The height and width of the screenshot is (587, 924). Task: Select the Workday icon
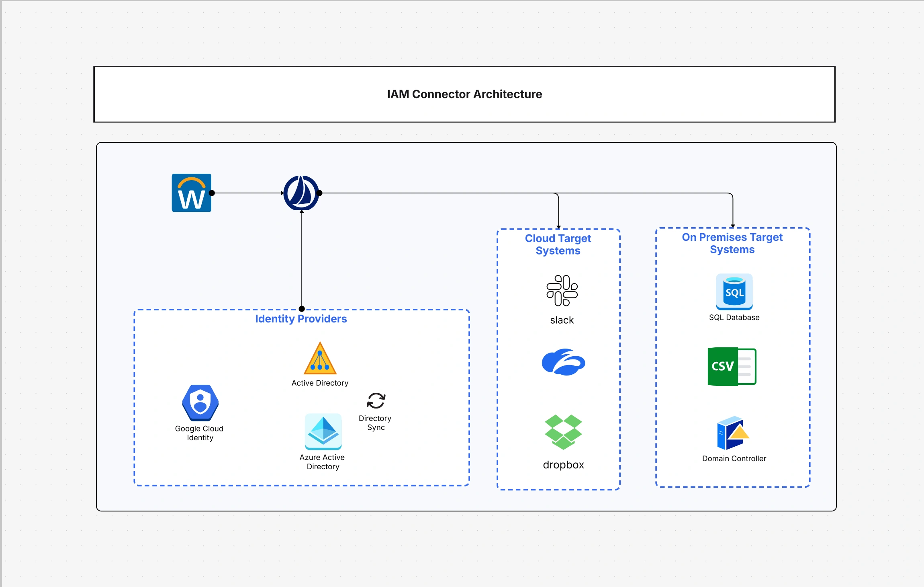192,193
